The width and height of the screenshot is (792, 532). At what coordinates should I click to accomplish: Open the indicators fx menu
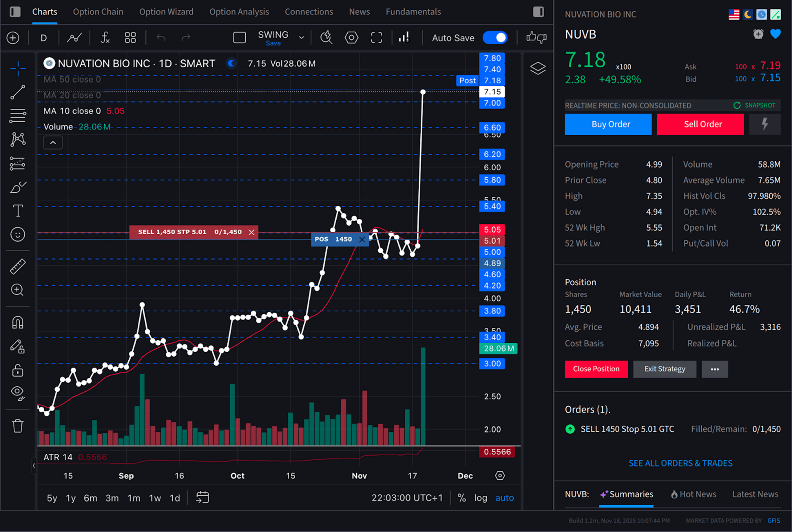(x=105, y=38)
